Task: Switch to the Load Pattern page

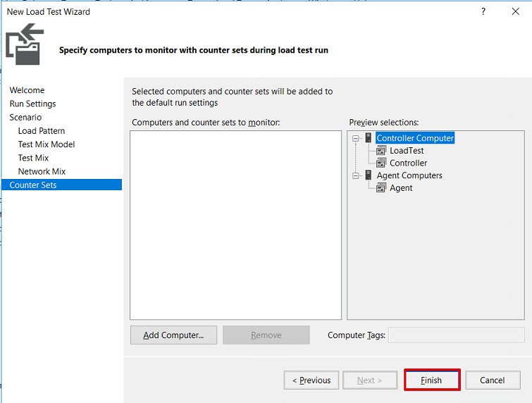Action: (42, 131)
